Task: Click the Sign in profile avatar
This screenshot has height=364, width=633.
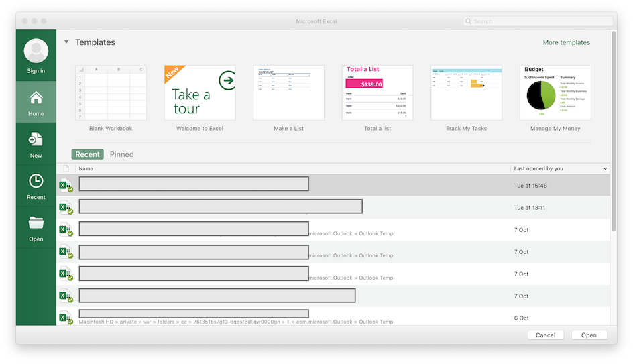Action: pos(36,51)
